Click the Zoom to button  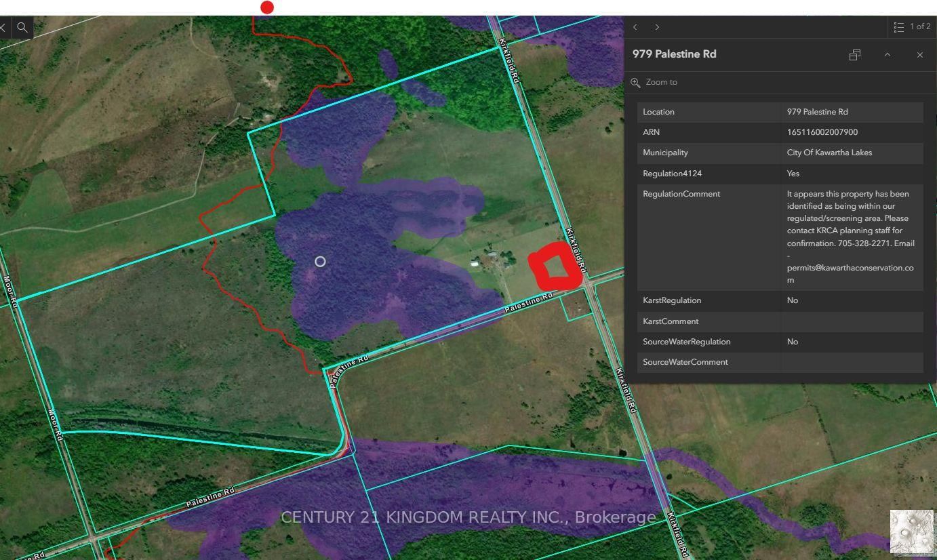pos(661,82)
